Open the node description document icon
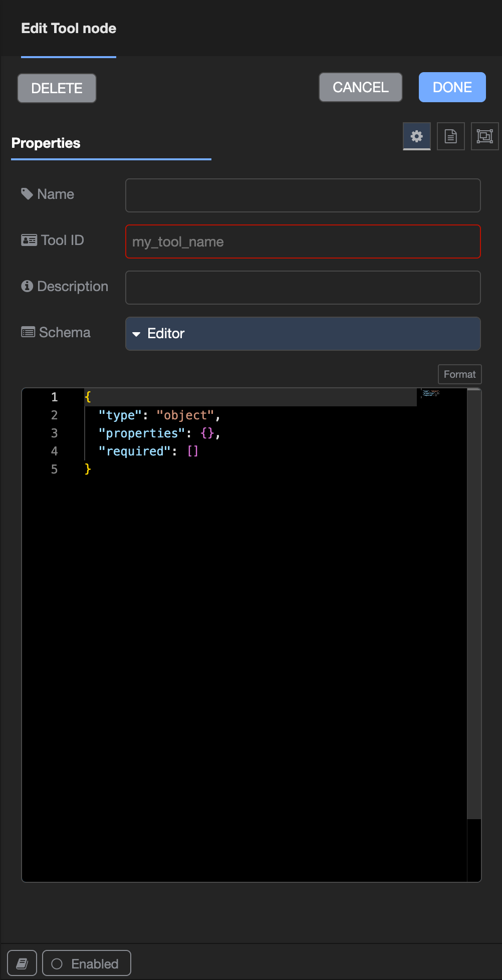This screenshot has height=980, width=502. click(x=451, y=136)
